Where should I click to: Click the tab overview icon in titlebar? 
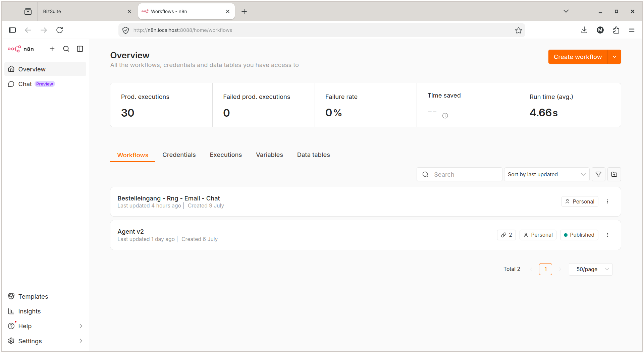coord(28,11)
